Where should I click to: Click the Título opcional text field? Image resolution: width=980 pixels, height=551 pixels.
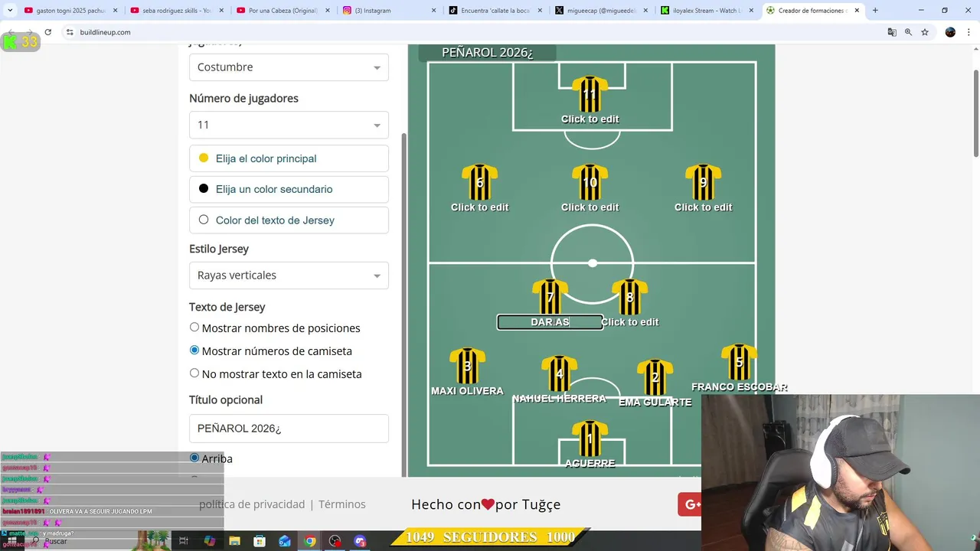point(289,429)
